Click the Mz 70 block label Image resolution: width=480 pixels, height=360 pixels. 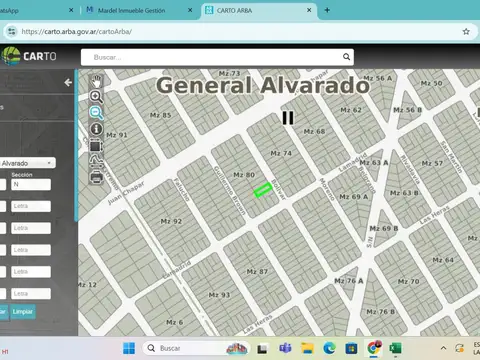coord(408,282)
